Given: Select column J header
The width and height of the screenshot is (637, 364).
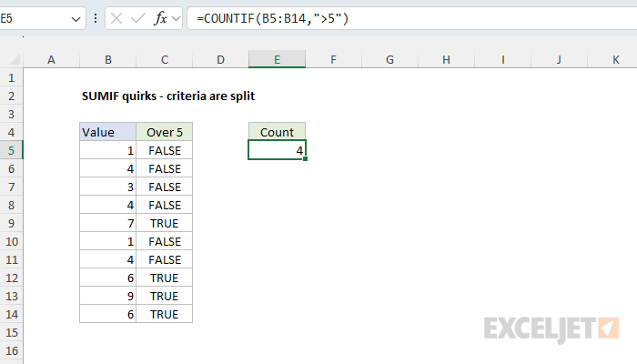Looking at the screenshot, I should [559, 60].
